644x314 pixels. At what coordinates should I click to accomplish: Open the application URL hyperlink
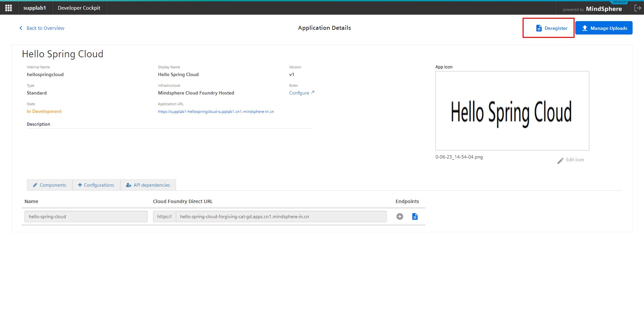pyautogui.click(x=216, y=111)
